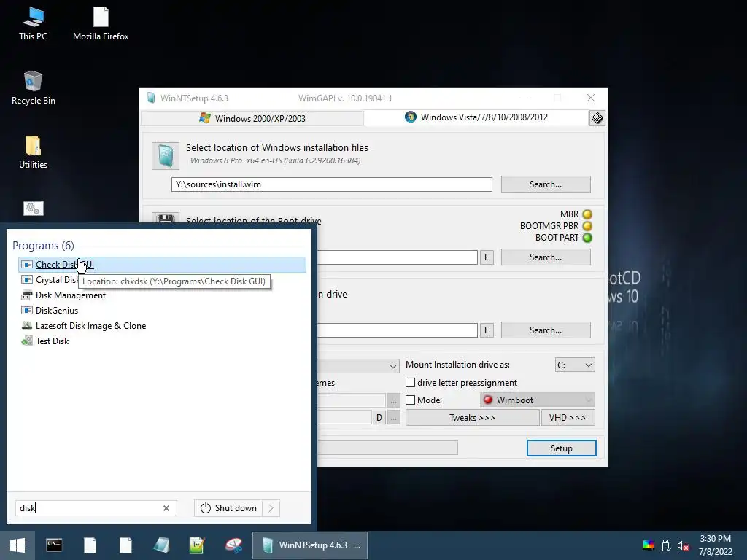Clear the search text with X
The image size is (747, 560).
pos(166,508)
